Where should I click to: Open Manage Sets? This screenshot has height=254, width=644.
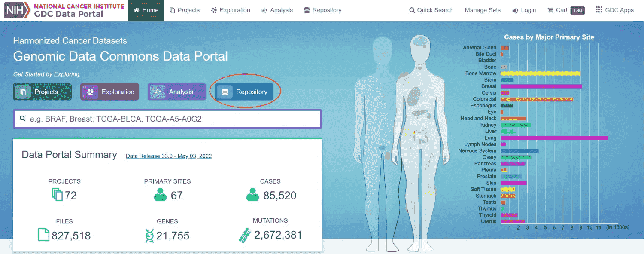click(483, 10)
